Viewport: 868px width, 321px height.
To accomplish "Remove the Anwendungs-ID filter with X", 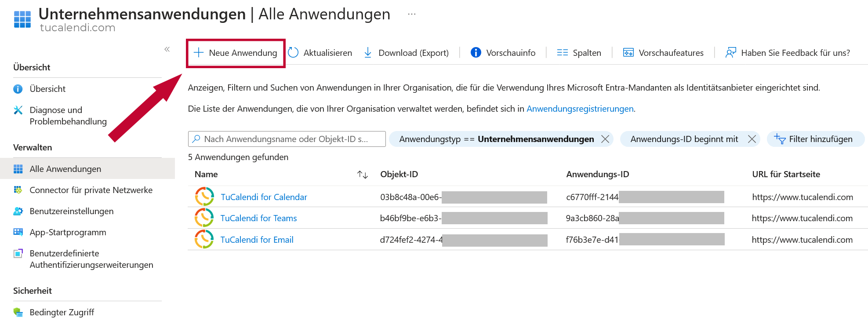I will point(752,139).
